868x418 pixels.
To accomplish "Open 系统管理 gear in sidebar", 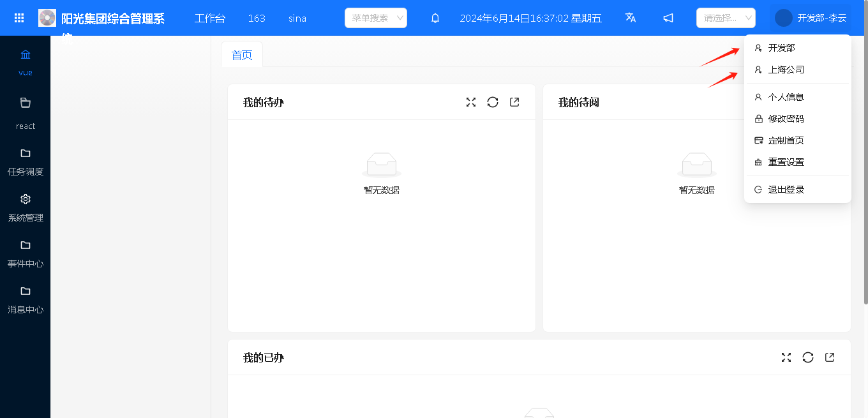I will click(26, 207).
